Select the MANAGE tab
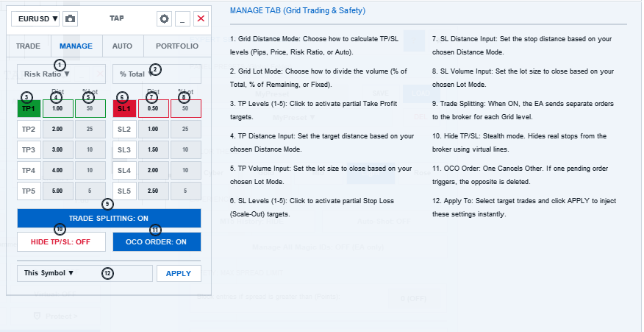 coord(76,46)
